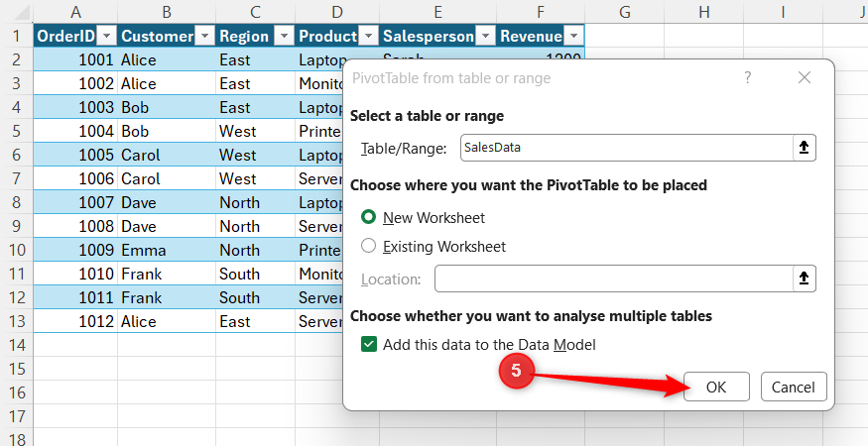Select column G header

624,12
